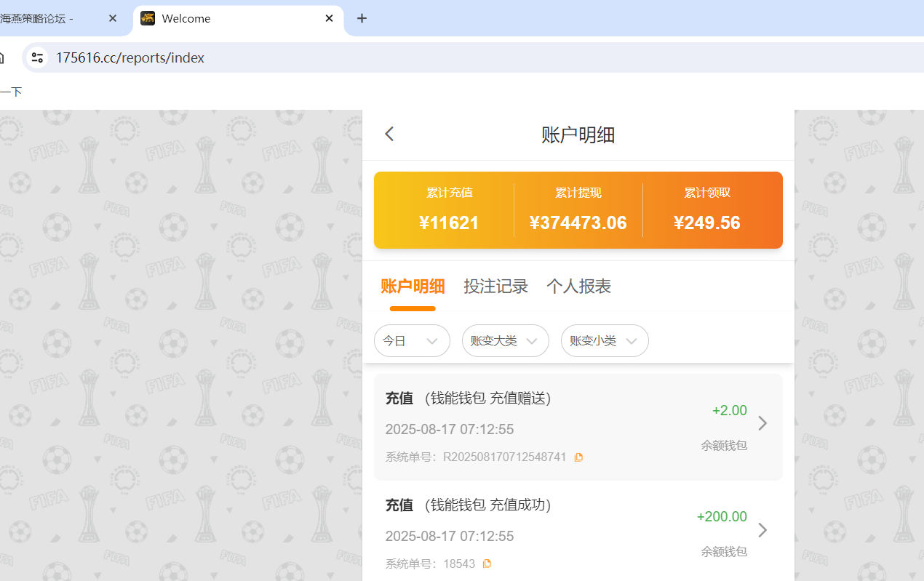The width and height of the screenshot is (924, 581).
Task: Click the 累计充值 summary amount
Action: pos(449,223)
